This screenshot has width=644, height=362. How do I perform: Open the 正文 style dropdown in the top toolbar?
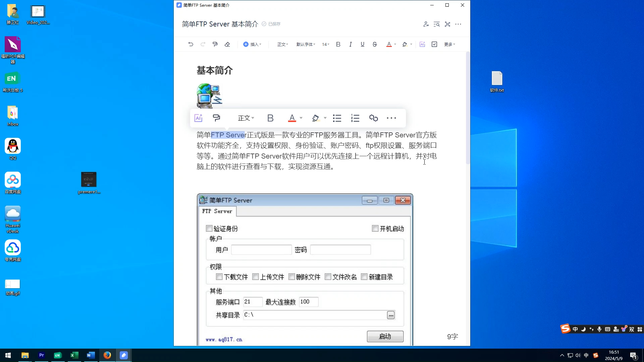[x=282, y=44]
